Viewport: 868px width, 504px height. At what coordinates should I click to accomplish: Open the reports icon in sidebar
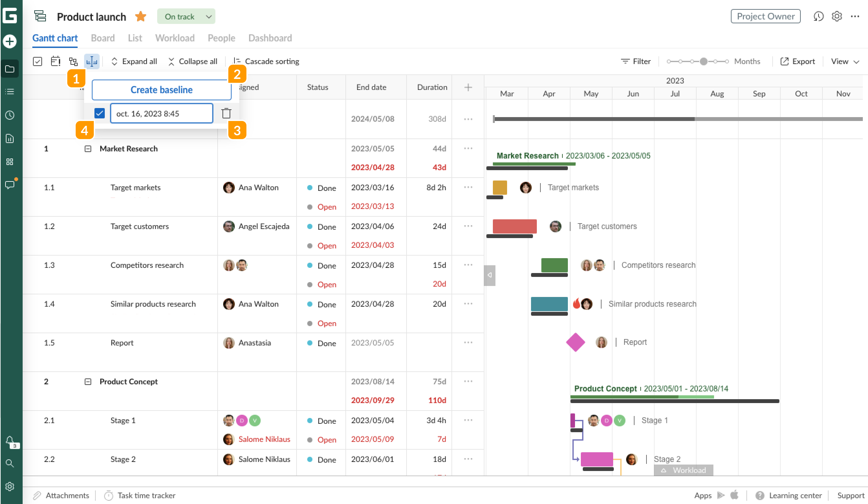[x=10, y=138]
